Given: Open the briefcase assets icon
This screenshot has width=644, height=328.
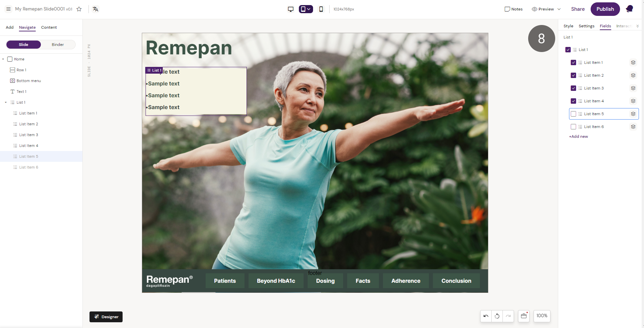Looking at the screenshot, I should click(524, 316).
